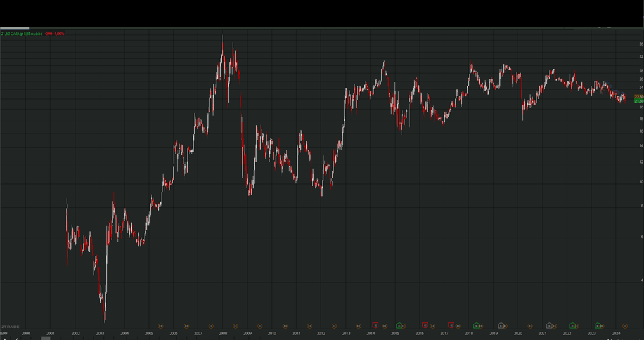Click the symbol title ΟΛΠ.gr Εβδομάδα
Viewport: 644px width, 340px height.
(x=27, y=34)
